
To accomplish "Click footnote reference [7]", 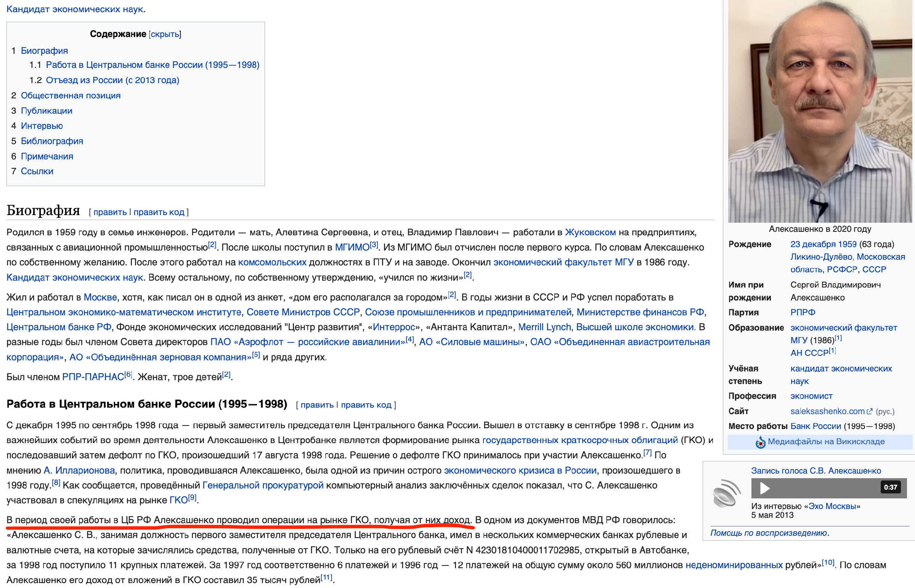I will click(x=647, y=453).
